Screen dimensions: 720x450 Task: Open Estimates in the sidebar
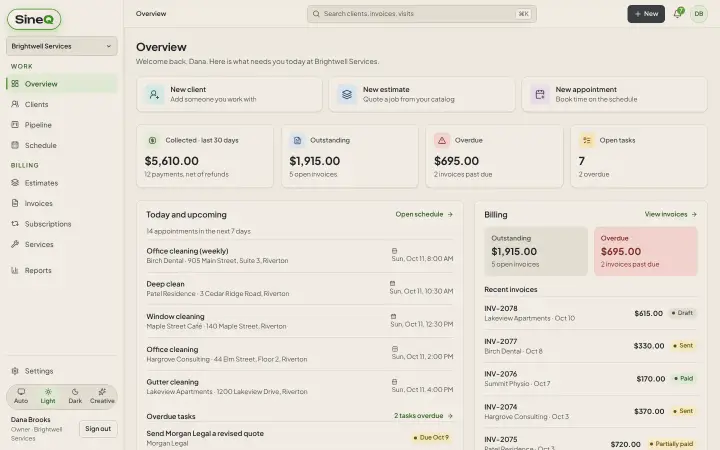(x=62, y=183)
